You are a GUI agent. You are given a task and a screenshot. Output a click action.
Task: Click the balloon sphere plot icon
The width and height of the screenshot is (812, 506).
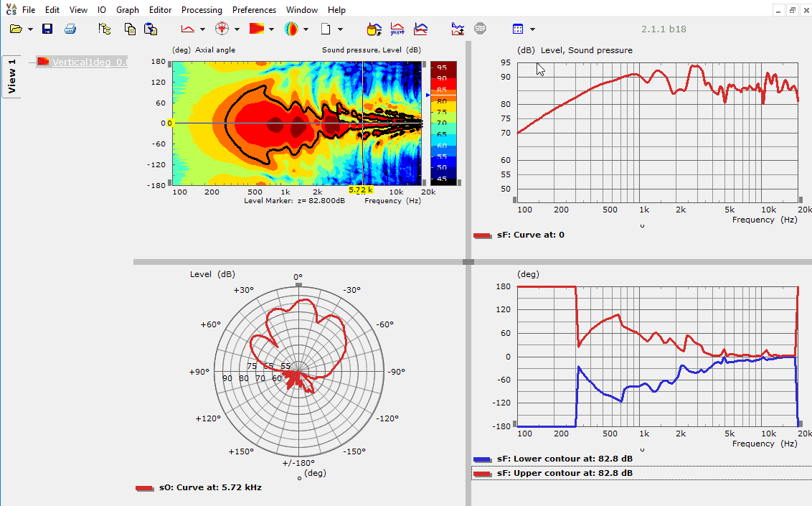tap(291, 29)
